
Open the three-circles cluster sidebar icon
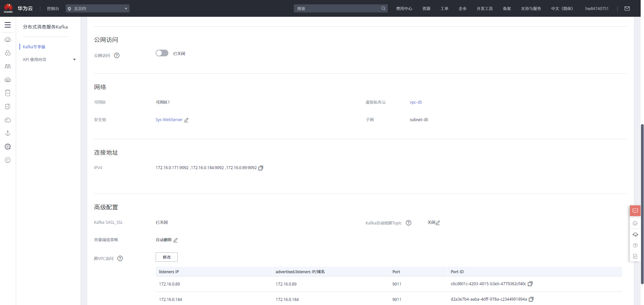8,53
